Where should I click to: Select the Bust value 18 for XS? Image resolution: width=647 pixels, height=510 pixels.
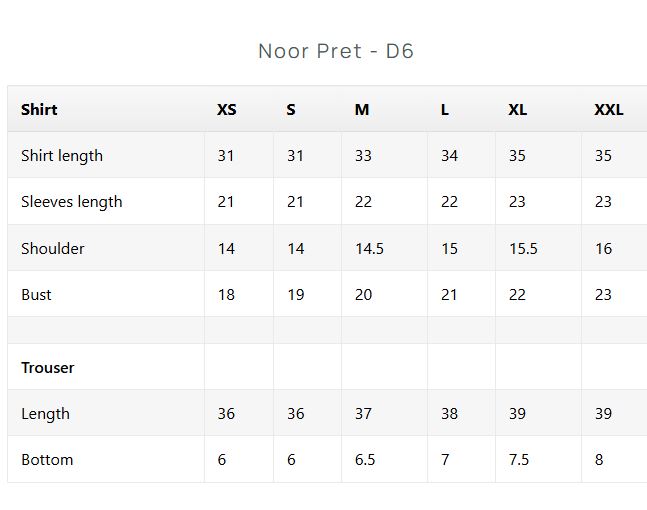(226, 295)
